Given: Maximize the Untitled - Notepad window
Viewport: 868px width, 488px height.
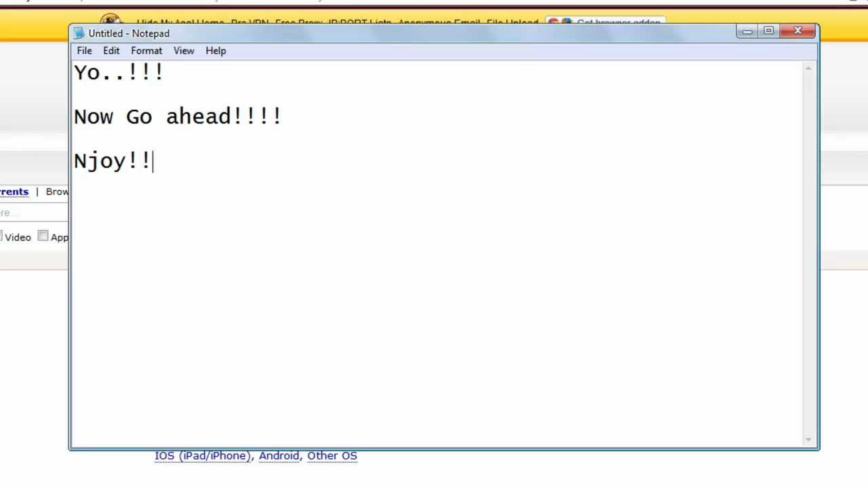Looking at the screenshot, I should [x=768, y=31].
